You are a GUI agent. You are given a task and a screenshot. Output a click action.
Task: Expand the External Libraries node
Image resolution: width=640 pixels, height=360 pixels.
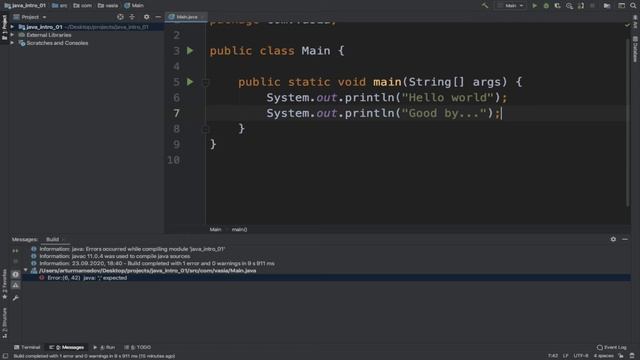pos(12,35)
